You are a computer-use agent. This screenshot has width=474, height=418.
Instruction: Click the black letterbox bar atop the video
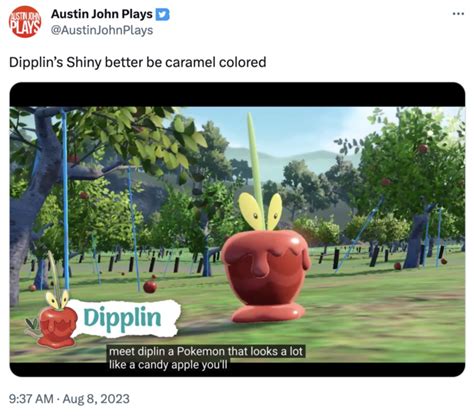pyautogui.click(x=237, y=94)
